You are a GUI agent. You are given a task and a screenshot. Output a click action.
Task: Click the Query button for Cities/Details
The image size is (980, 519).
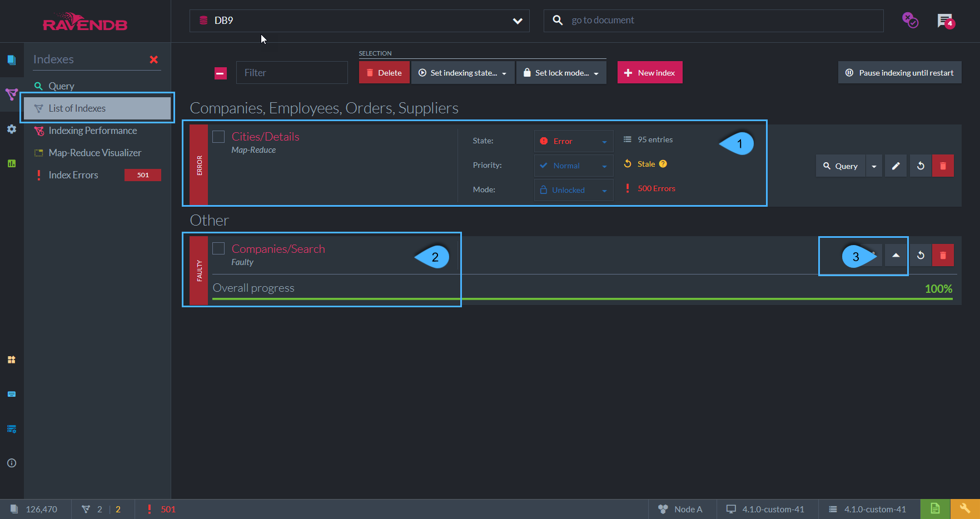pyautogui.click(x=840, y=166)
